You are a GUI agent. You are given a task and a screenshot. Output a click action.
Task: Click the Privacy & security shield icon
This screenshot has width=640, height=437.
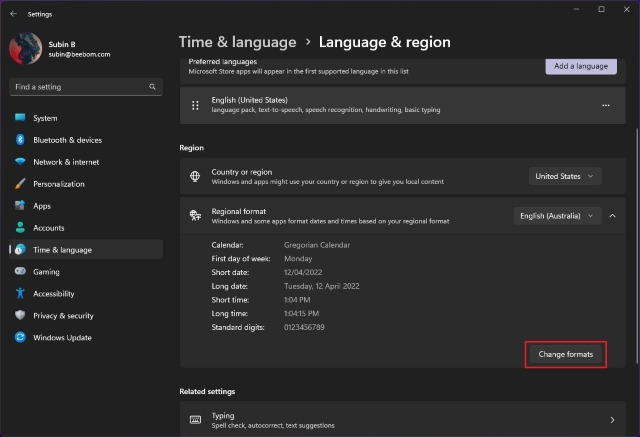20,315
